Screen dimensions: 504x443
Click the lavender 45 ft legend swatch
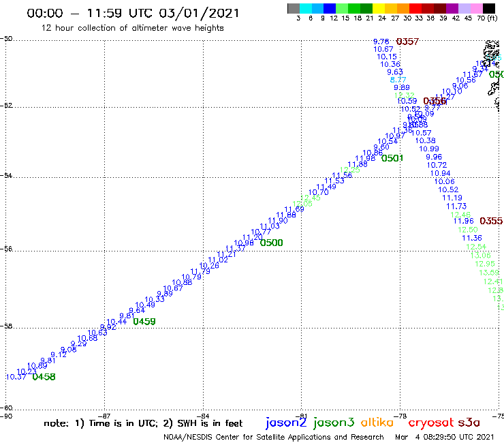pos(464,8)
